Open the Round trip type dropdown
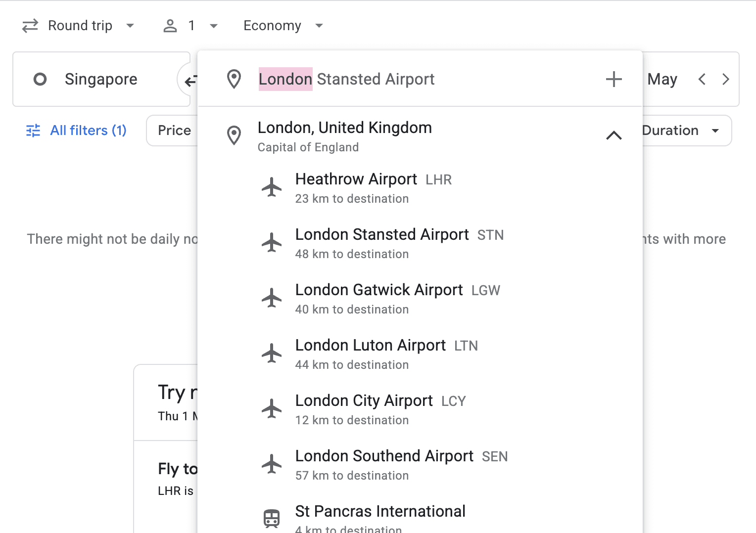The height and width of the screenshot is (533, 756). pos(79,26)
